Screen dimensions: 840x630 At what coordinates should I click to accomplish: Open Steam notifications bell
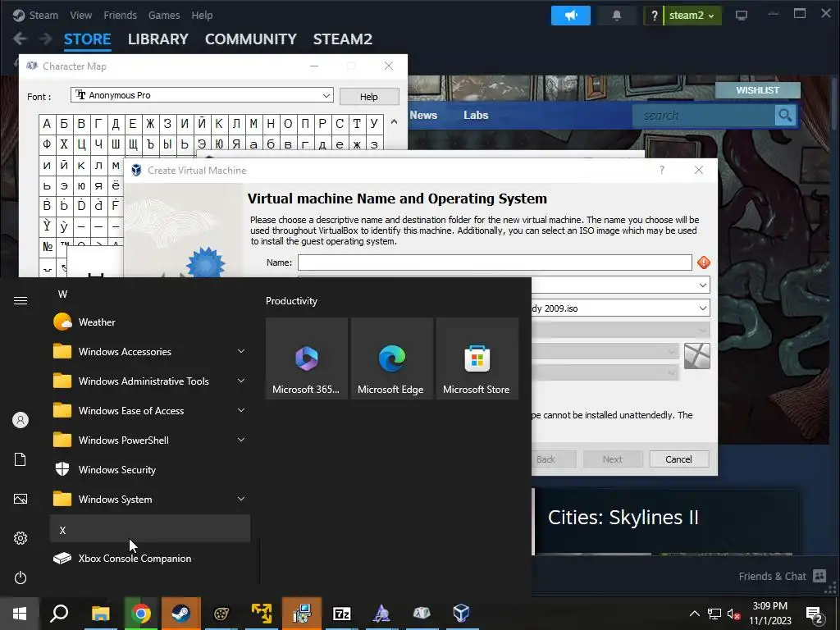[617, 16]
